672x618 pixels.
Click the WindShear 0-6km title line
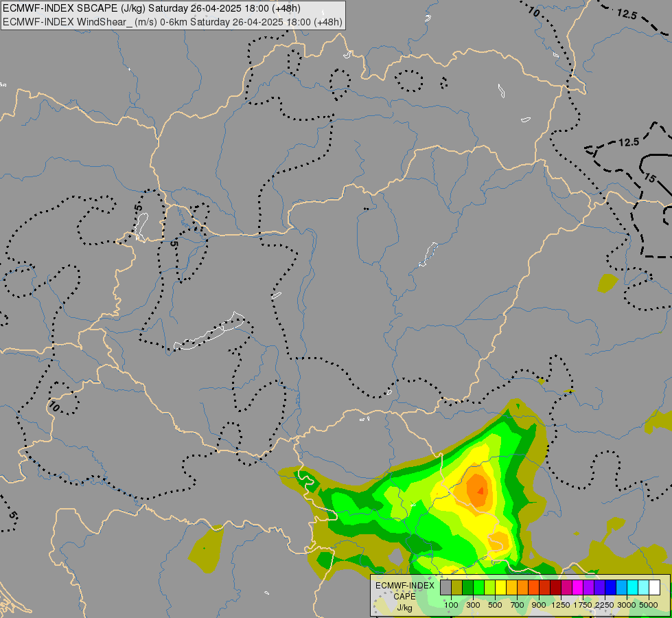tap(173, 22)
